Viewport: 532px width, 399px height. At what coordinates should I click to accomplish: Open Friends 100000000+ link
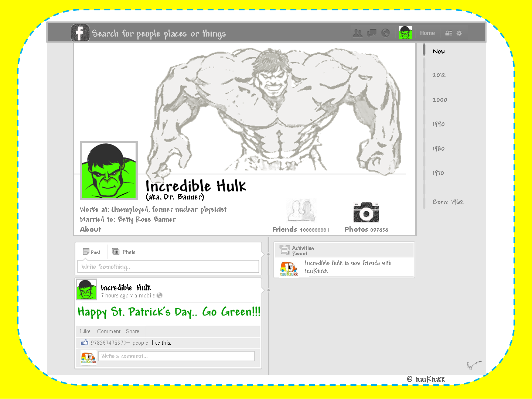tap(301, 229)
